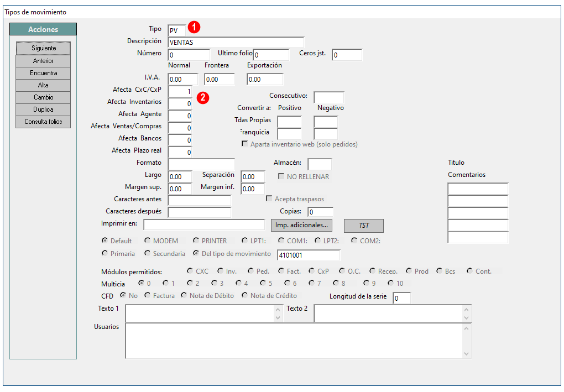
Task: Choose CFD Nota de Crédito radio
Action: (x=244, y=295)
